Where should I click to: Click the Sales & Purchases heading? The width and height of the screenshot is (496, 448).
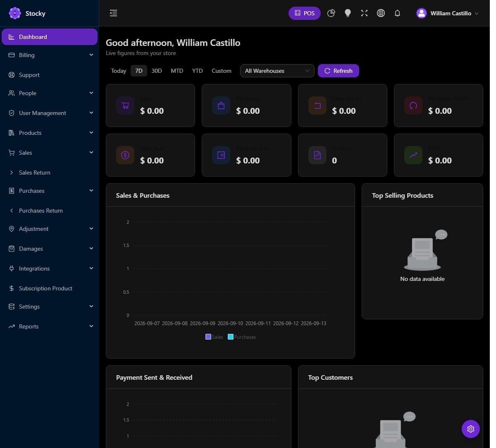(143, 195)
